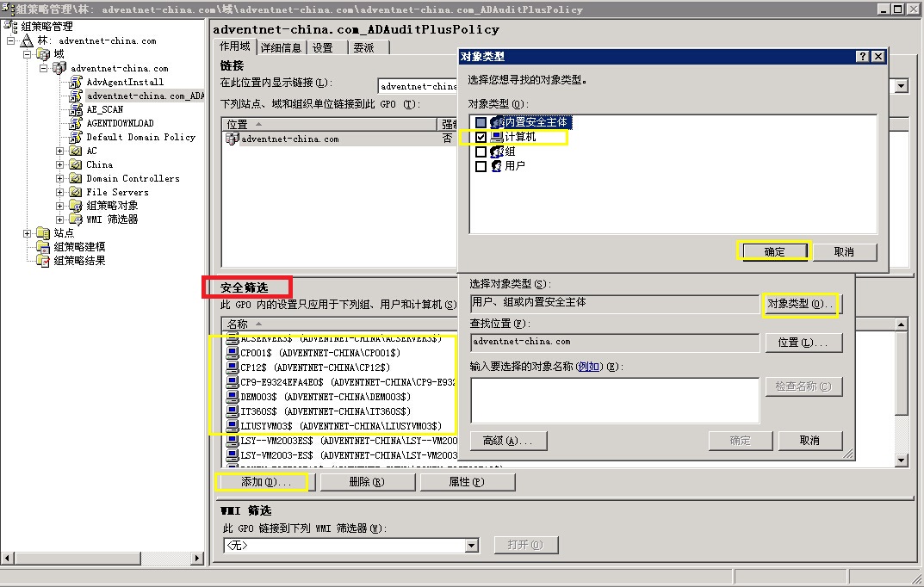
Task: Expand the File Servers node
Action: coord(60,193)
